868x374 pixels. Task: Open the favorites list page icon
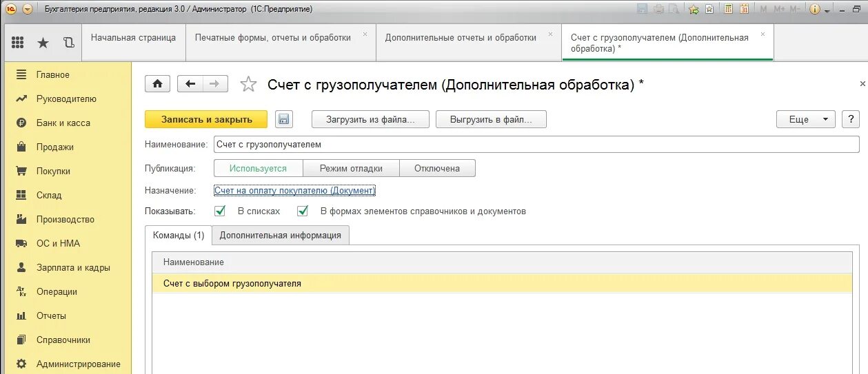pyautogui.click(x=710, y=9)
